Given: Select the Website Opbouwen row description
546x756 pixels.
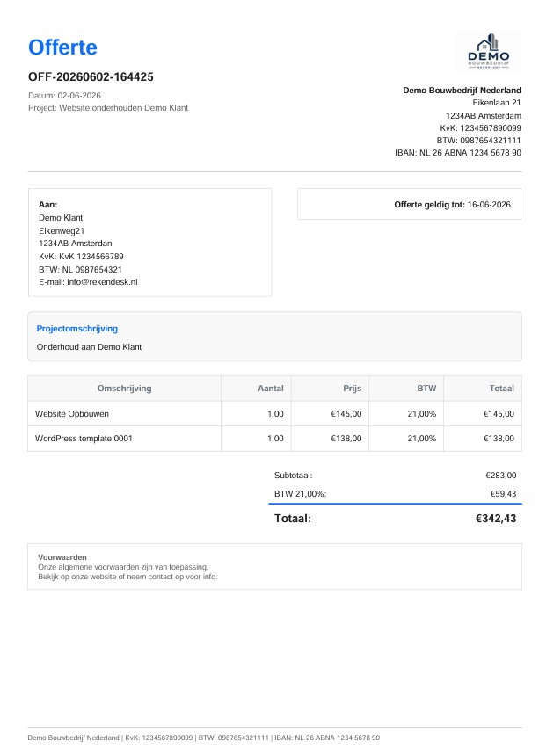Looking at the screenshot, I should (x=72, y=414).
